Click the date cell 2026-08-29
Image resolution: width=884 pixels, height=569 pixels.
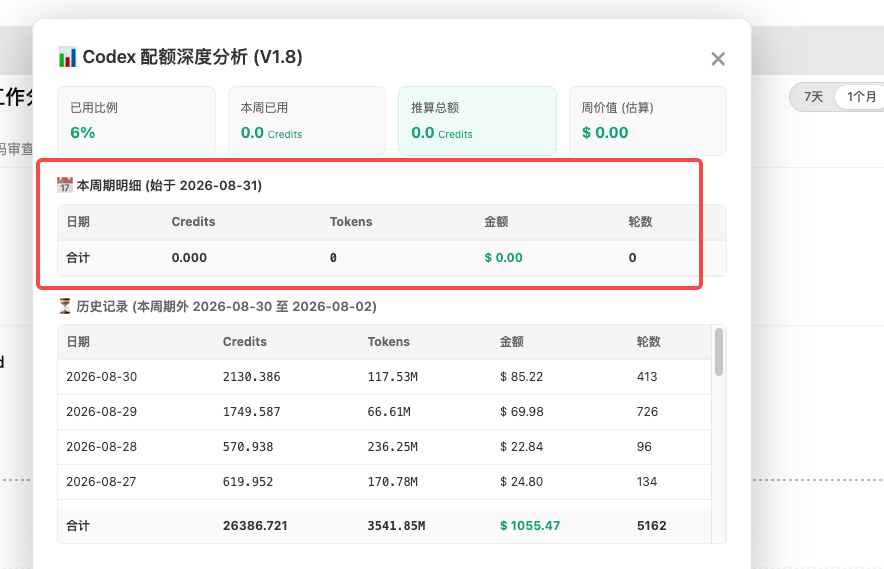(x=101, y=412)
